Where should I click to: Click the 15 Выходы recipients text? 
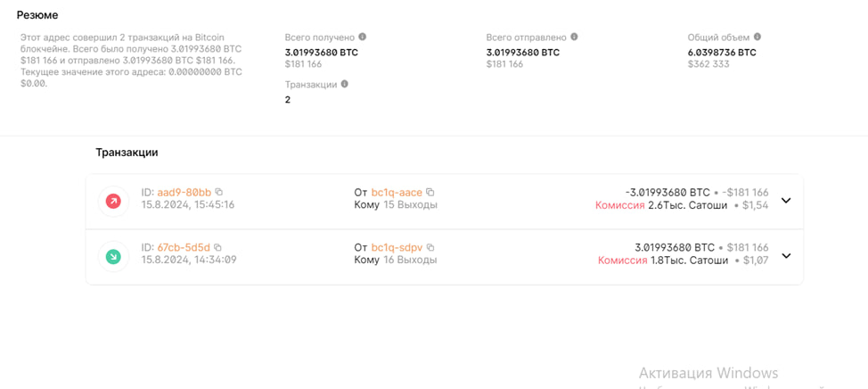click(410, 205)
